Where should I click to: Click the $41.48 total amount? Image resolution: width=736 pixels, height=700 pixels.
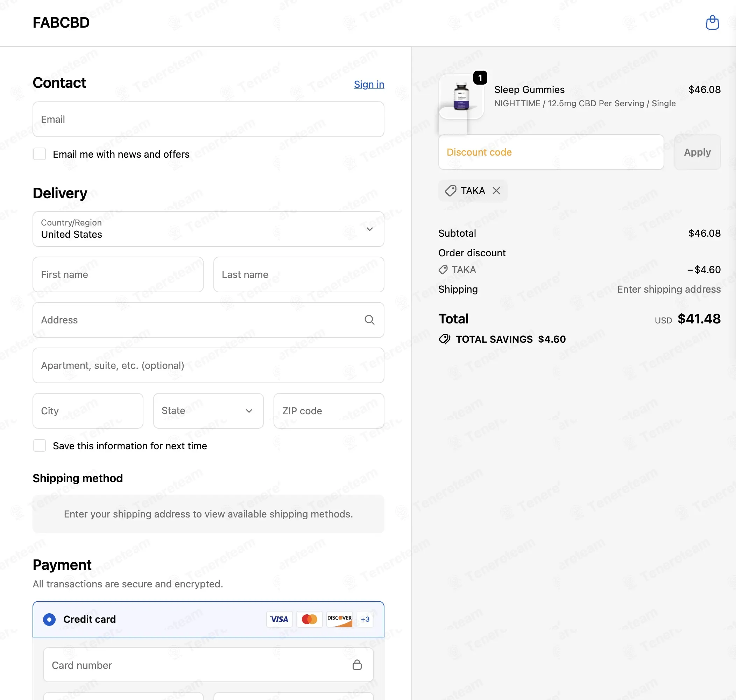(x=699, y=319)
